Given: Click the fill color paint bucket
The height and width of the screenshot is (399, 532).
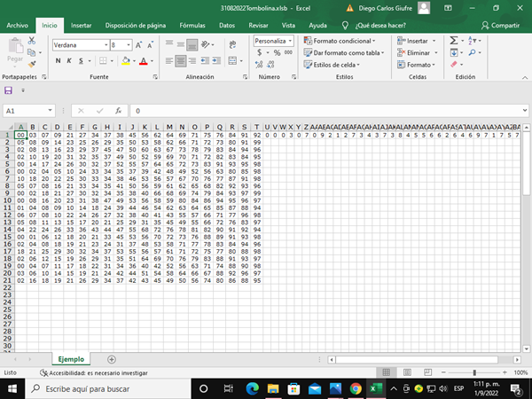Looking at the screenshot, I should (x=126, y=61).
